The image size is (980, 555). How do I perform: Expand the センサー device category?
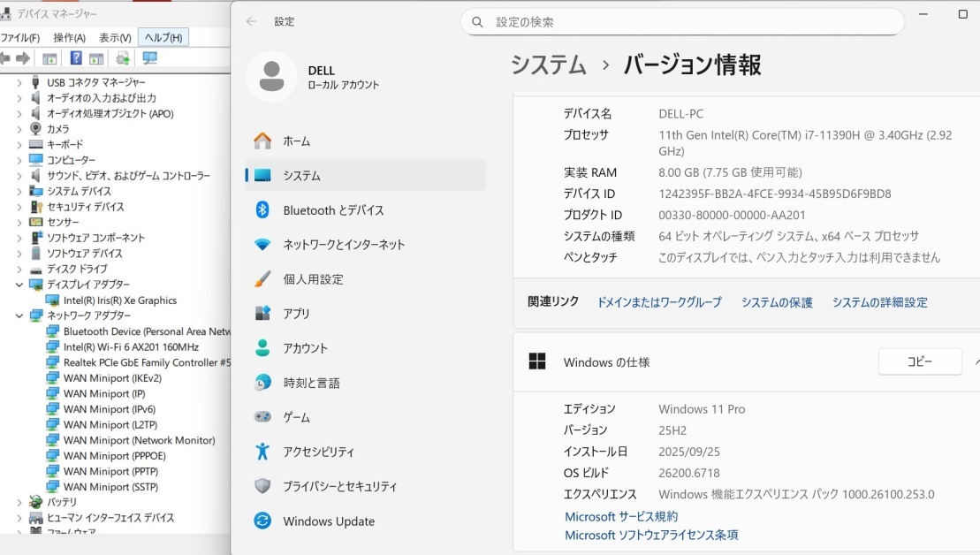tap(20, 222)
